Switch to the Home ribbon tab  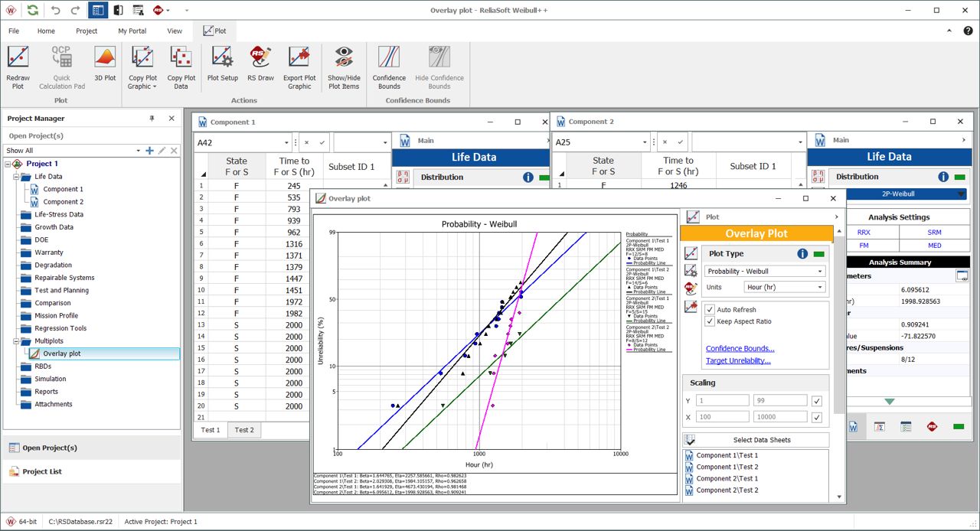46,31
